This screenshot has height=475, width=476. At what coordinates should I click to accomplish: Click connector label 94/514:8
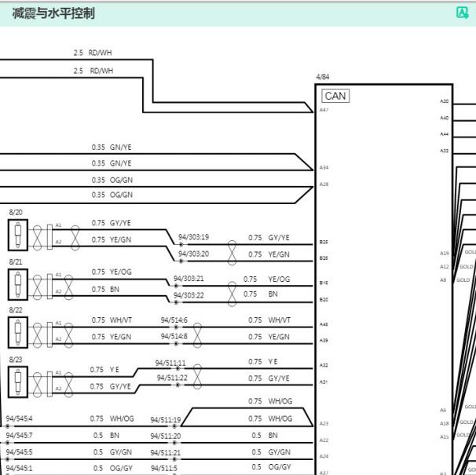[174, 336]
